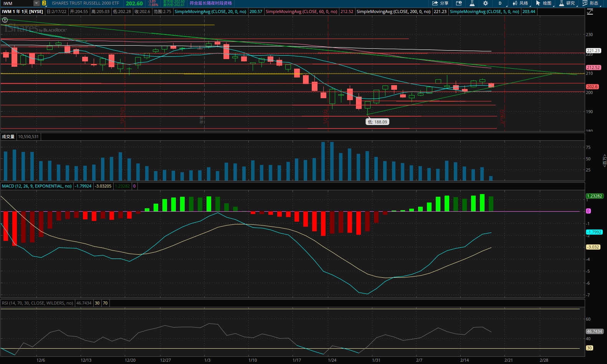Image resolution: width=607 pixels, height=364 pixels.
Task: Open the candlestick Style (风格) menu
Action: 520,3
